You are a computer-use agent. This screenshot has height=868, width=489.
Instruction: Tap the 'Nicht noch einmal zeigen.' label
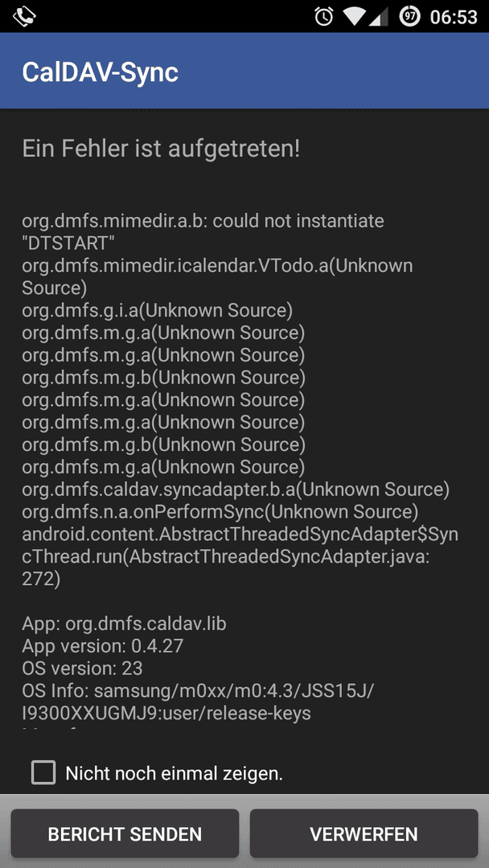(174, 773)
